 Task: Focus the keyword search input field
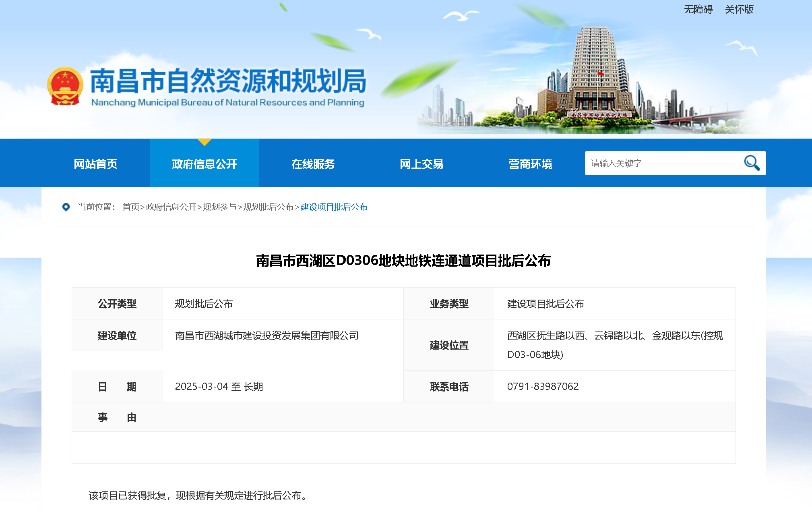pyautogui.click(x=663, y=163)
